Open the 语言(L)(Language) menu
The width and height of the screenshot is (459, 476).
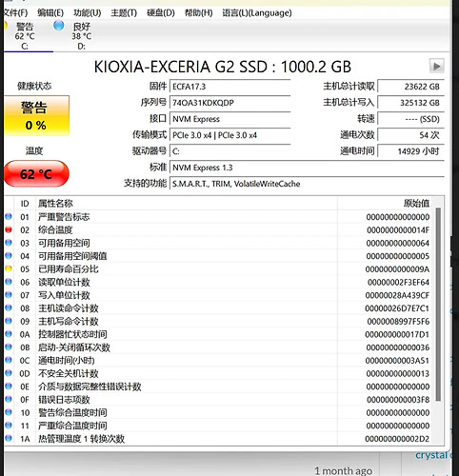click(x=257, y=13)
